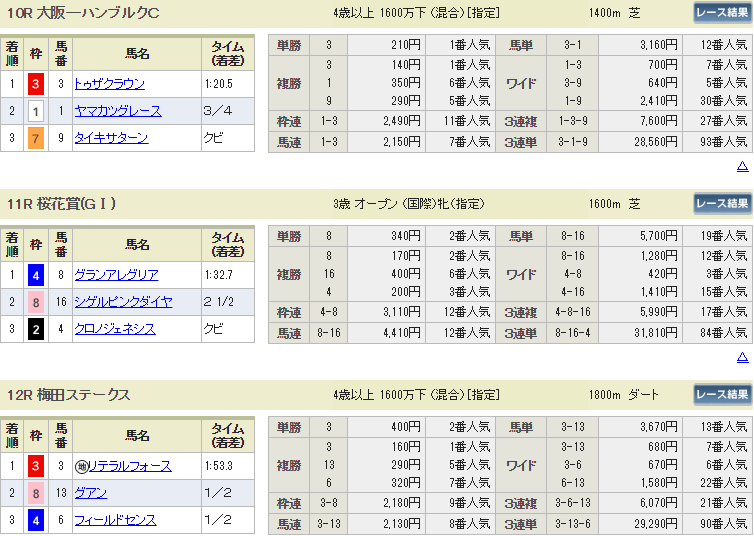
Task: Click the 3連単 payout 31,810円
Action: (656, 333)
